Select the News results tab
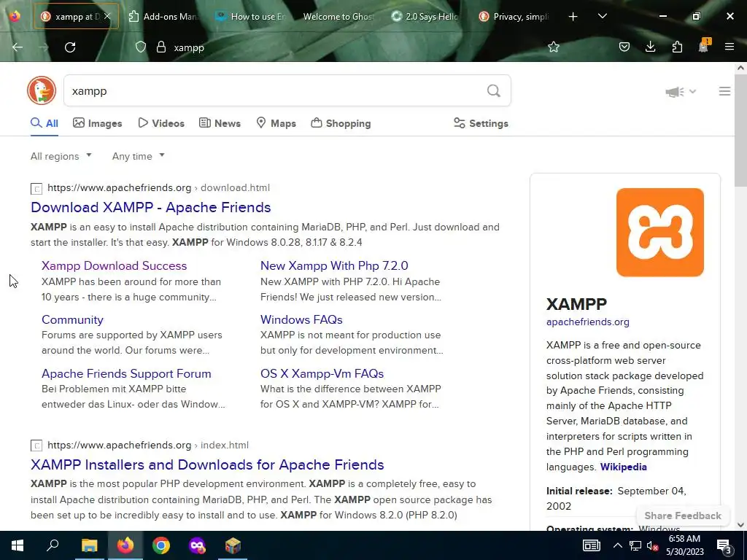This screenshot has height=560, width=747. 220,123
